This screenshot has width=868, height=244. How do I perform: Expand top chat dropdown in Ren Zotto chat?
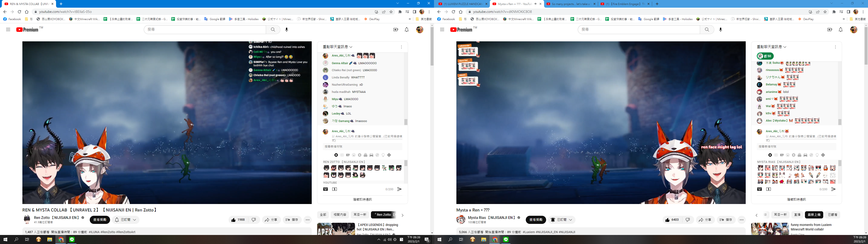[x=338, y=47]
